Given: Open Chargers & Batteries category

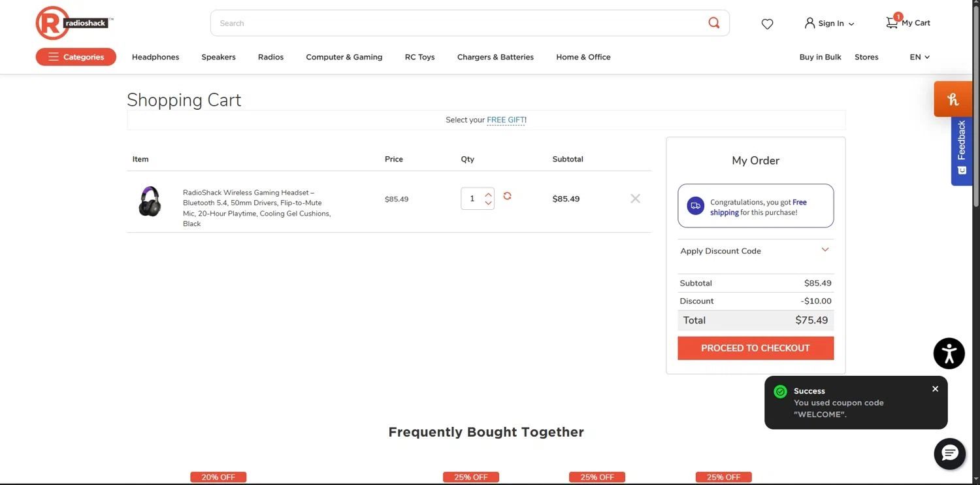Looking at the screenshot, I should 495,57.
